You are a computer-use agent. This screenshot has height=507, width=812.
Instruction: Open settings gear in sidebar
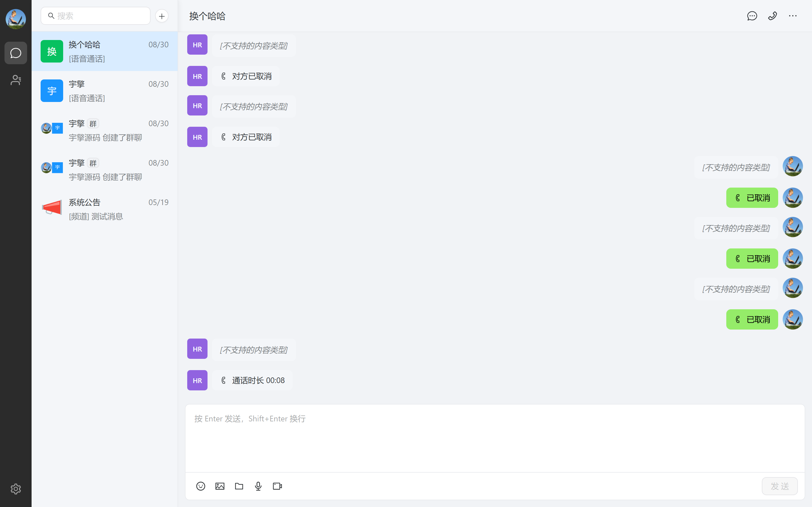tap(16, 489)
